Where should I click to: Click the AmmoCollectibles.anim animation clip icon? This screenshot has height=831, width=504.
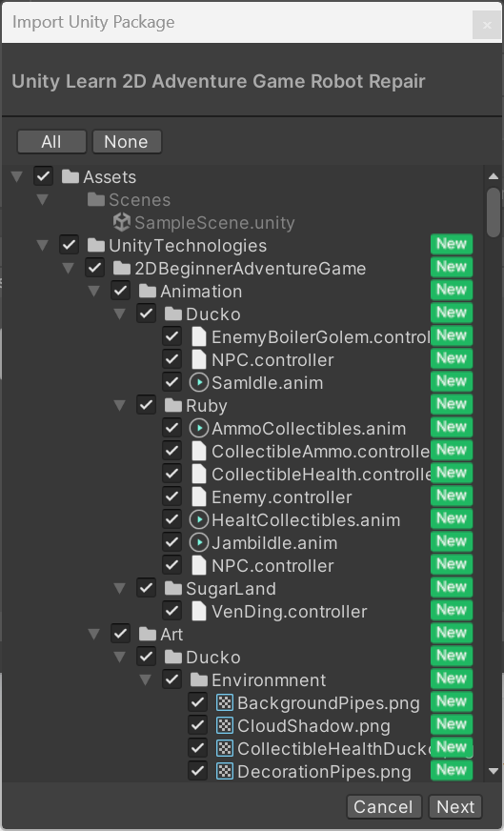pos(199,428)
